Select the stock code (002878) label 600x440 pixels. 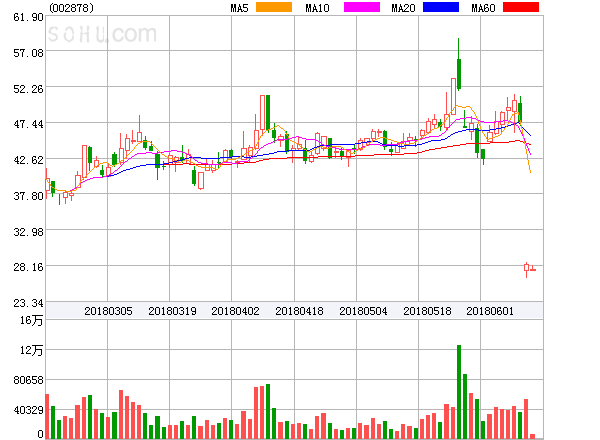71,8
